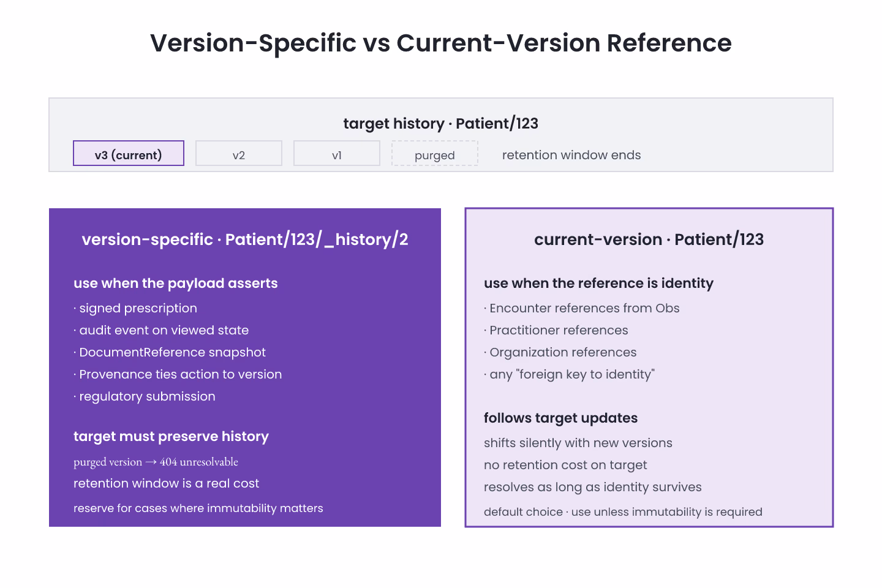Click the dashed 'purged' version box

435,153
